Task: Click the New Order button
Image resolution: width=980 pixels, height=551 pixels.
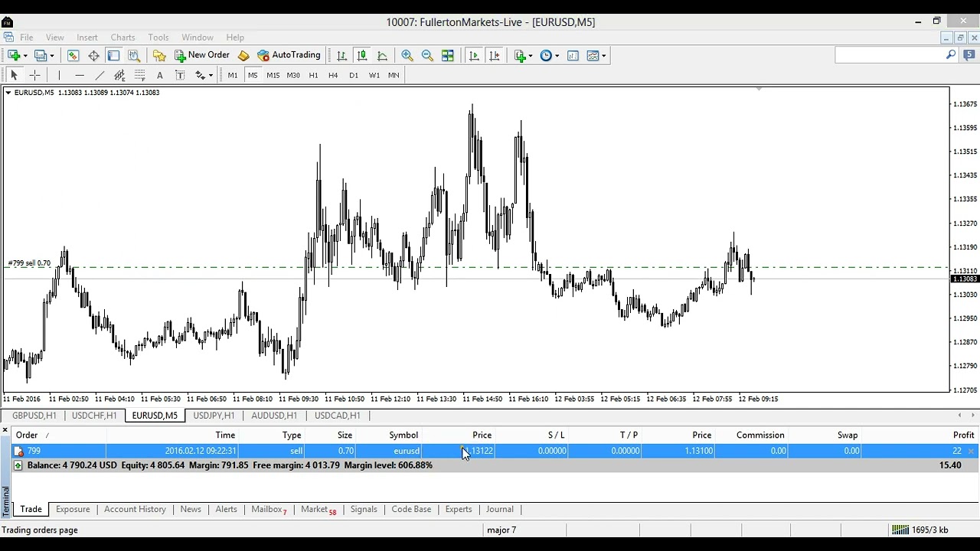Action: click(202, 55)
